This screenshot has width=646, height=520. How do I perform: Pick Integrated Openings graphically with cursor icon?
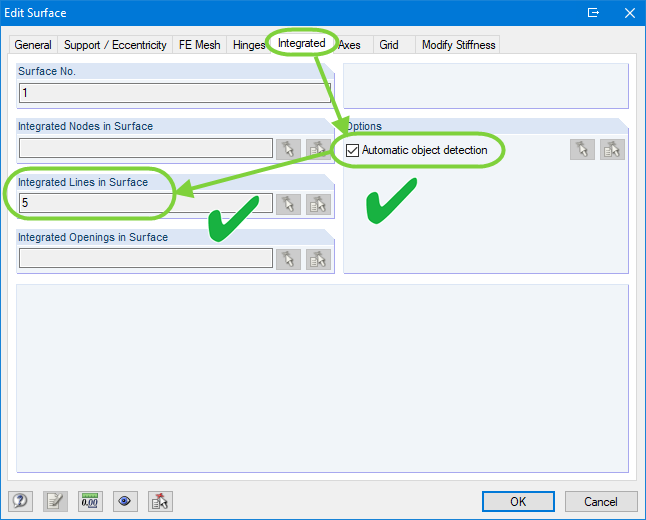tap(288, 259)
